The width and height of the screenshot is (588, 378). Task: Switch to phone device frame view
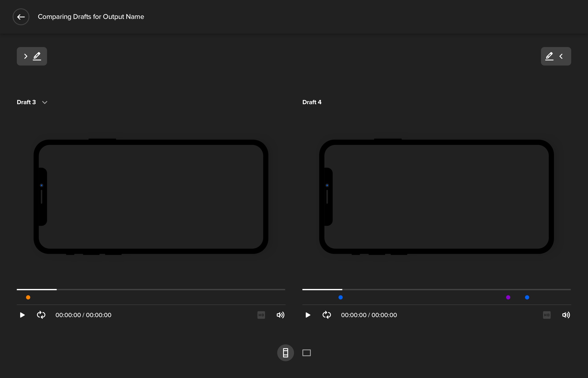click(x=285, y=353)
